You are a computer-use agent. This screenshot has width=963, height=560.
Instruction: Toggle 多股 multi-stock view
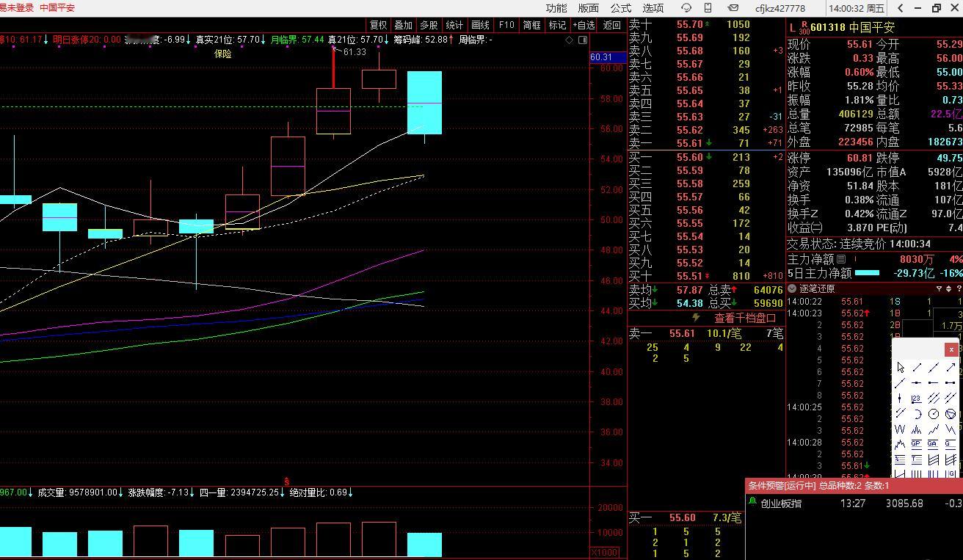point(429,25)
